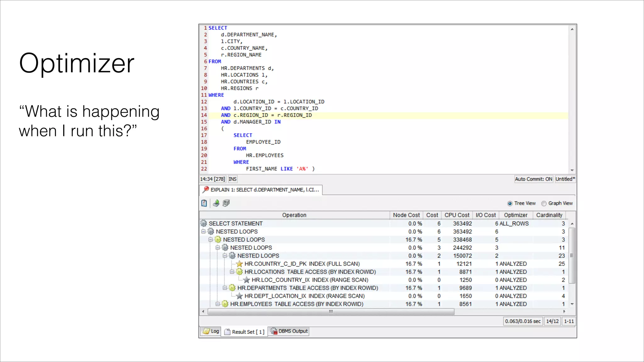Collapse the HR.DEPARTMENTS TABLE ACCESS node
This screenshot has width=644, height=362.
[x=225, y=288]
